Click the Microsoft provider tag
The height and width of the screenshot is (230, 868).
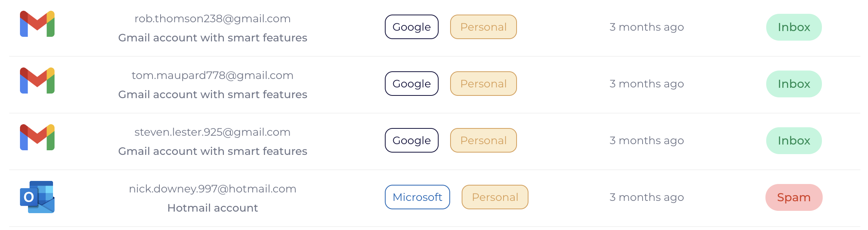coord(417,197)
